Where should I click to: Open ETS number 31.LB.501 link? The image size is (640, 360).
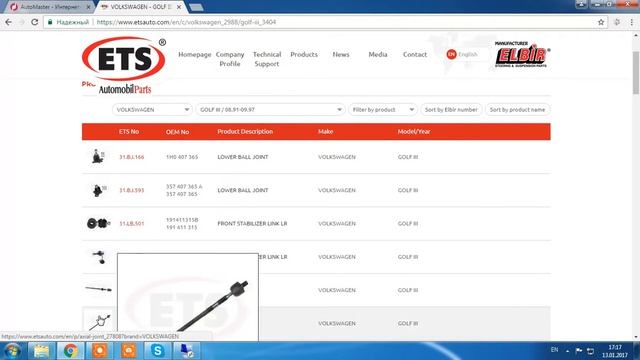click(131, 224)
